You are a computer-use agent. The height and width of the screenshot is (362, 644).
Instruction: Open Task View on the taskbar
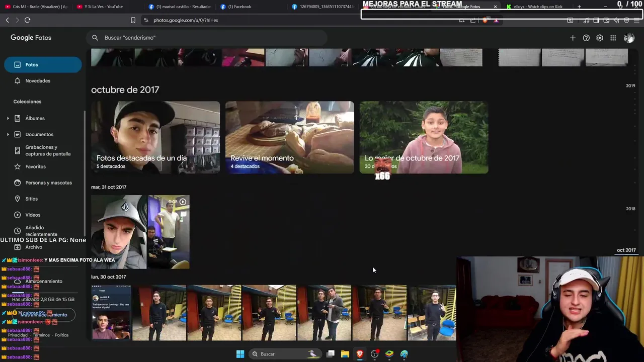coord(331,354)
